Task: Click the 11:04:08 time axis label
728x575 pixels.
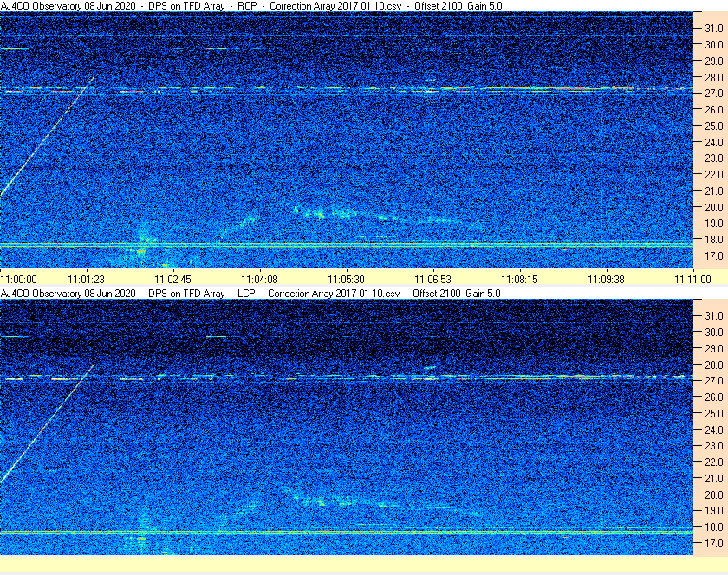Action: pyautogui.click(x=259, y=280)
